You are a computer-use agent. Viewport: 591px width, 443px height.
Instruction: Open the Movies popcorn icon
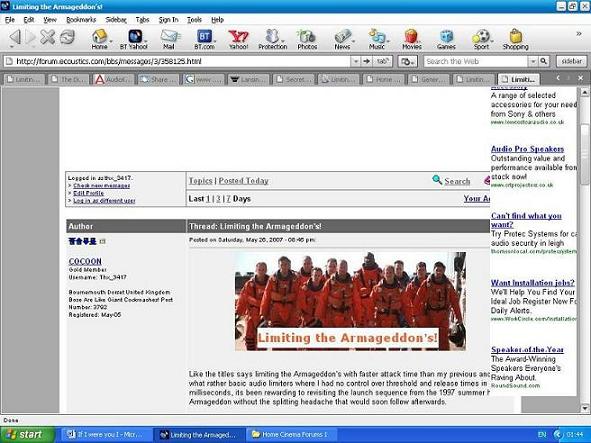[x=412, y=39]
